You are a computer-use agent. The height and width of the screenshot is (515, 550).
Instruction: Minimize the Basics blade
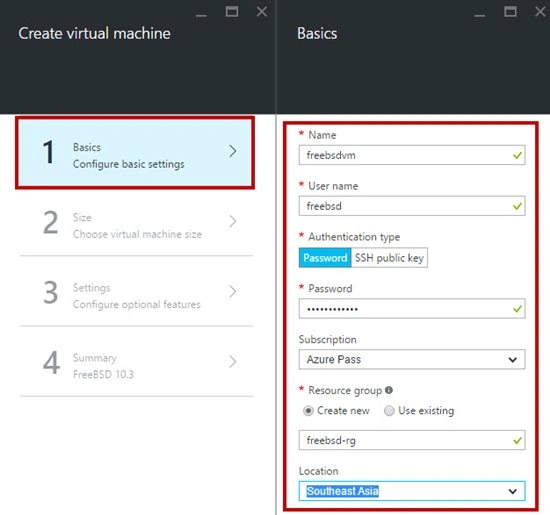point(480,15)
